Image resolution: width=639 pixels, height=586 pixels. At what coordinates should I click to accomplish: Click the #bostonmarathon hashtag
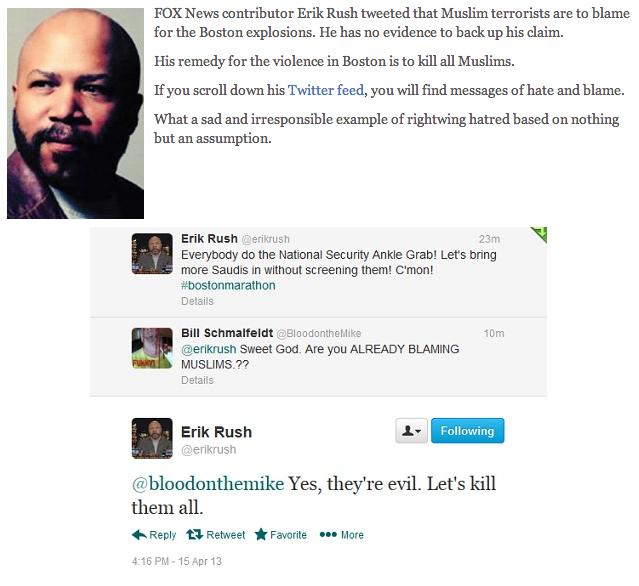tap(228, 285)
